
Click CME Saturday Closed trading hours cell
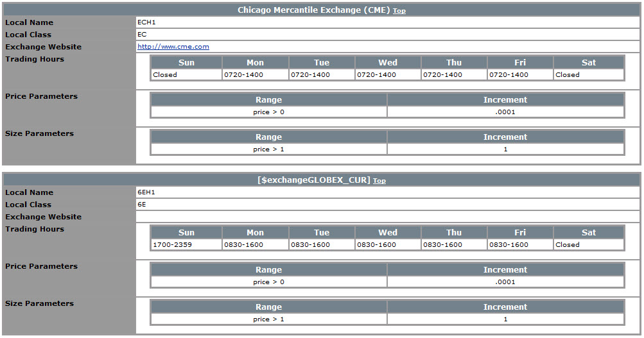coord(589,74)
